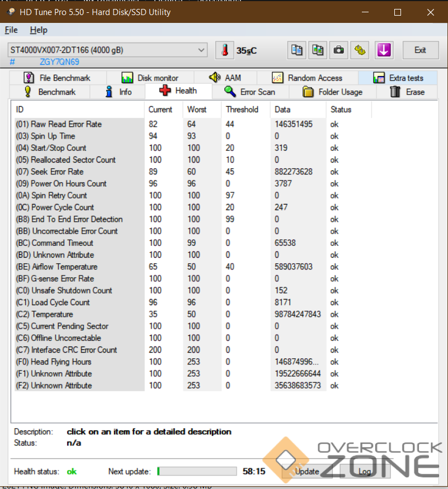448x489 pixels.
Task: Click the thermometer temperature icon
Action: pyautogui.click(x=224, y=50)
